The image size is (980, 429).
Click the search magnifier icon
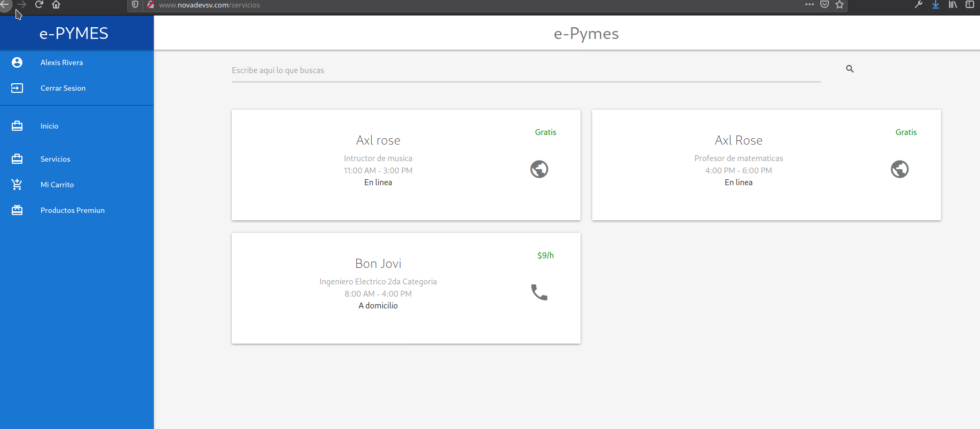(850, 69)
